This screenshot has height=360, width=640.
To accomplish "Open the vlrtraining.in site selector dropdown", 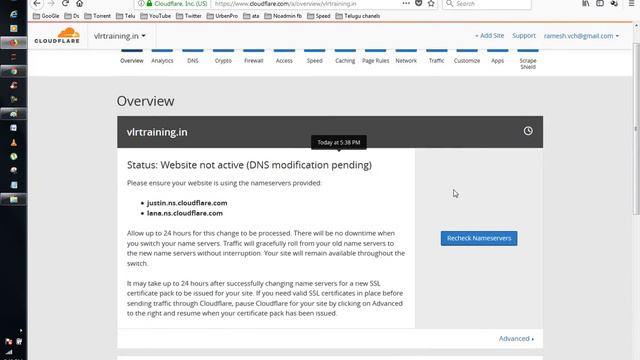I will click(120, 36).
